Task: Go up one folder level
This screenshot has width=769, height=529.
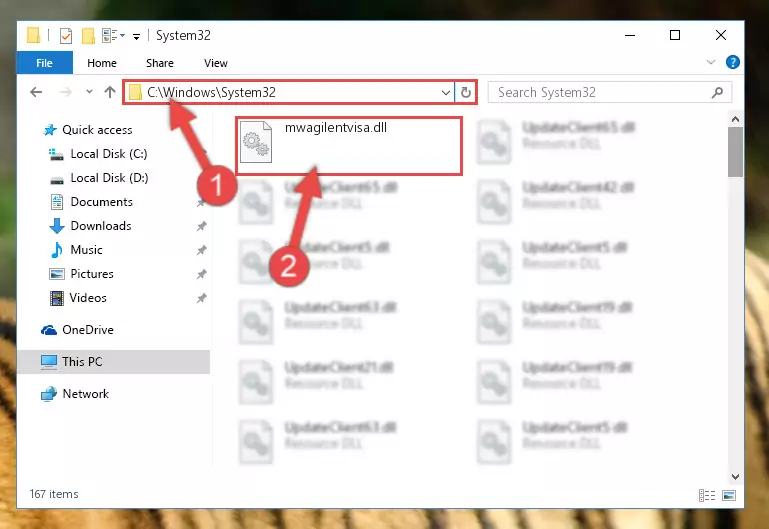Action: point(110,92)
